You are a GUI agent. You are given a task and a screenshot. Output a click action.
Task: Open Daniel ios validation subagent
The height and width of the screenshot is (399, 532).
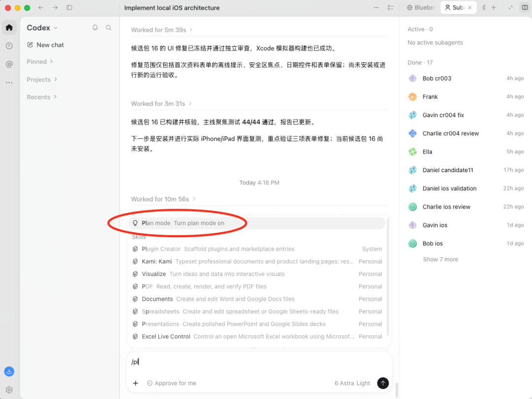pyautogui.click(x=466, y=188)
